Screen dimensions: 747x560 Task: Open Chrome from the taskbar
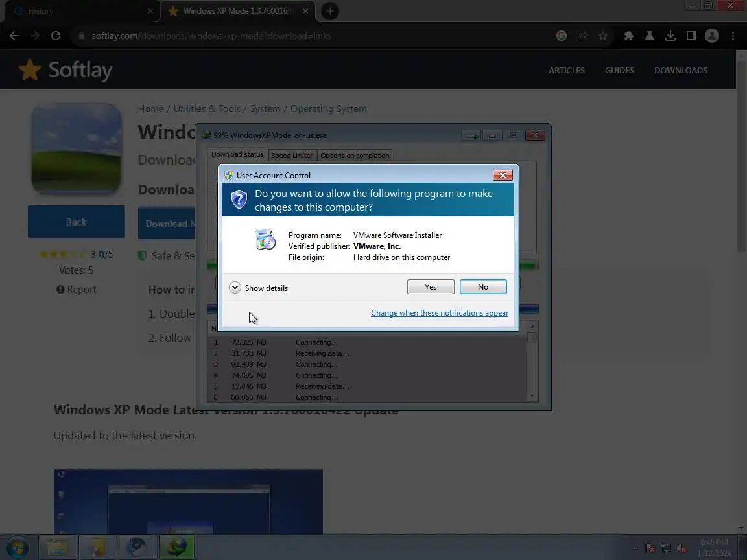(x=137, y=547)
